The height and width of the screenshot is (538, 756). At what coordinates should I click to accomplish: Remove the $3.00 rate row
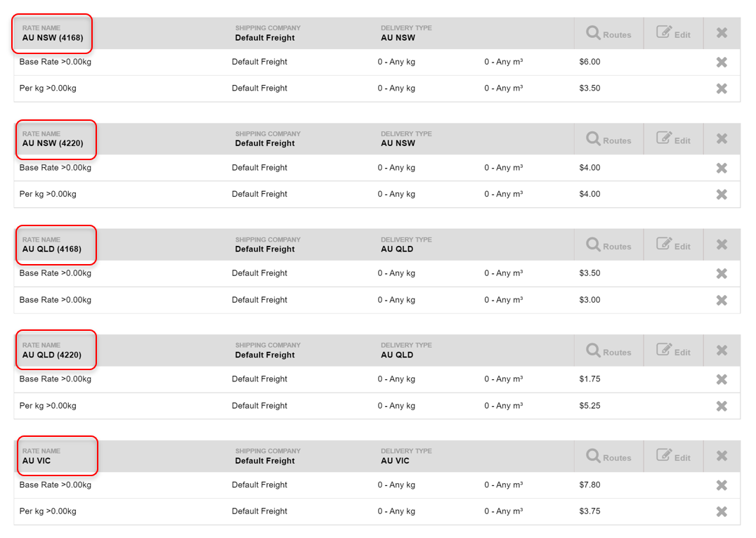tap(722, 301)
